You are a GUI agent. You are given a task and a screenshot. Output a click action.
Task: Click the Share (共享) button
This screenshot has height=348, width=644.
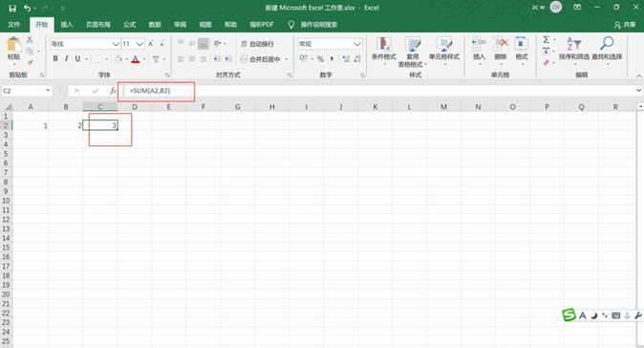tap(625, 25)
